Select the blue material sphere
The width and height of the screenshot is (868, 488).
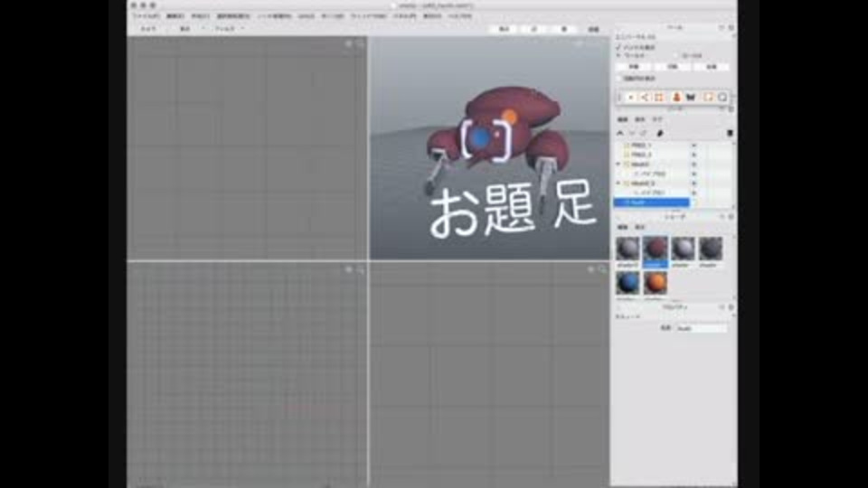[627, 283]
